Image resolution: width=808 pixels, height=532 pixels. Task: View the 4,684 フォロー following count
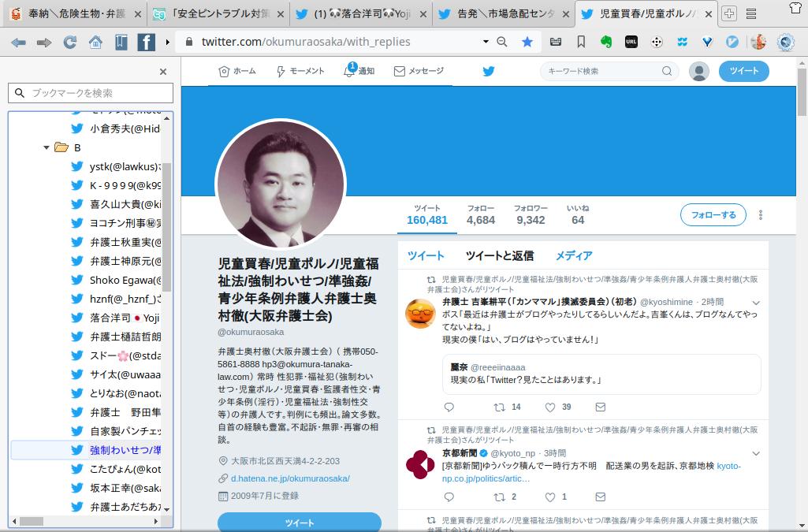coord(481,214)
